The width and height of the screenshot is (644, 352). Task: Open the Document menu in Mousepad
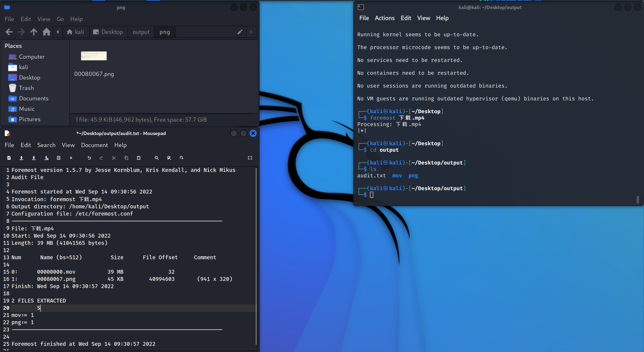[94, 145]
